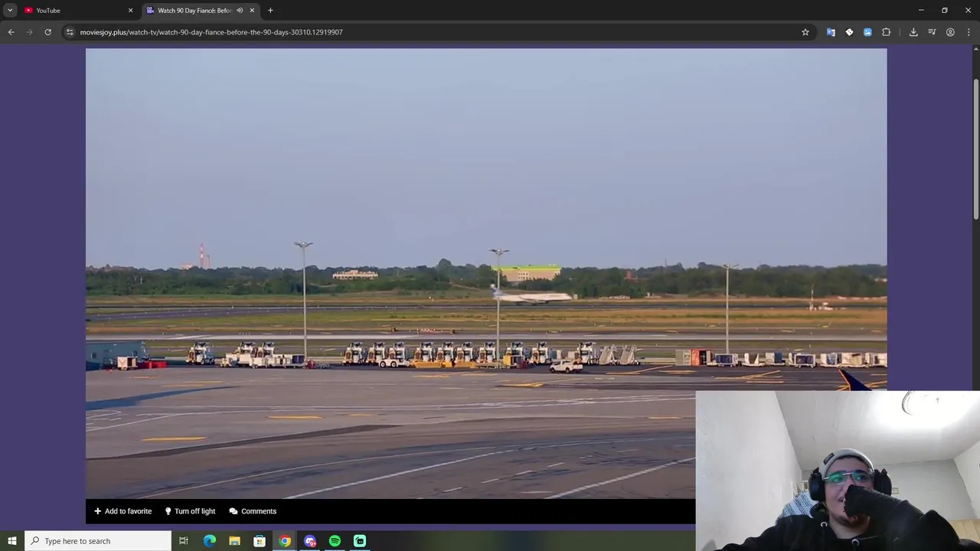Bookmark this page with the star icon

point(805,32)
